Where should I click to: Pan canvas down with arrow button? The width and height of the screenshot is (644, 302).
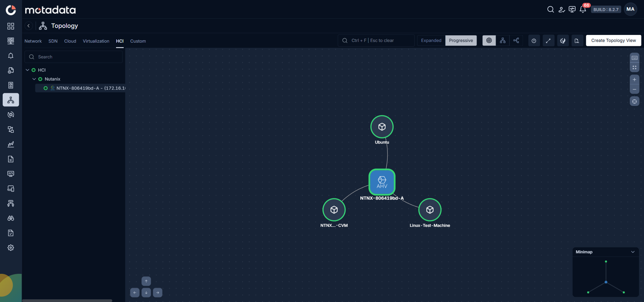146,293
